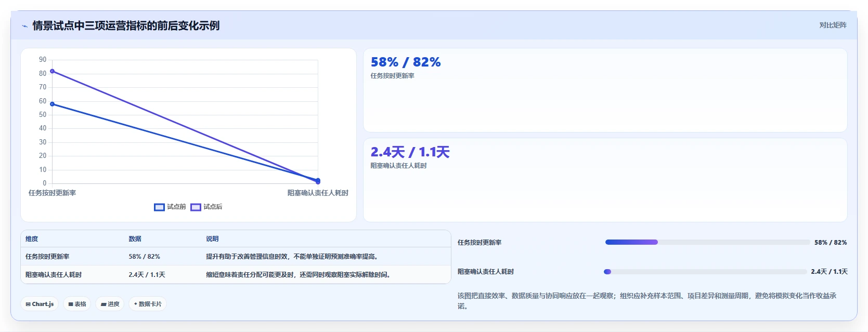This screenshot has width=868, height=332.
Task: Click the 试点前 data point at value 58
Action: [52, 104]
